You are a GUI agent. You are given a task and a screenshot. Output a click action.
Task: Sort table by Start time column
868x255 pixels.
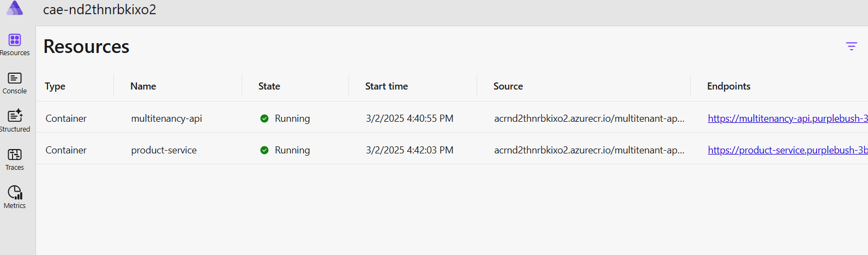click(387, 86)
